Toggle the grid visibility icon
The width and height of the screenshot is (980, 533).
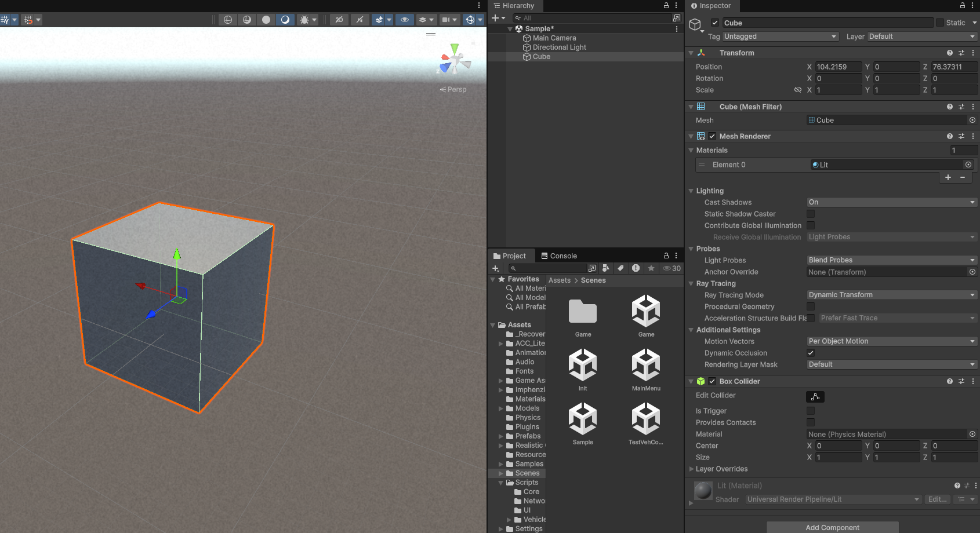[x=5, y=20]
